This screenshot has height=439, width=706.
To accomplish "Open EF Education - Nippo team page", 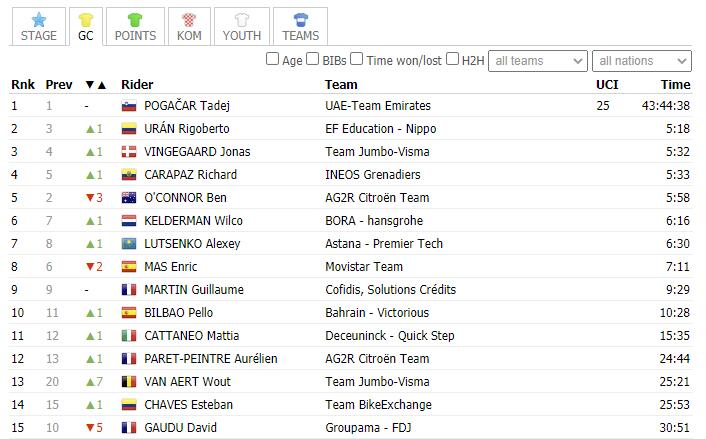I will tap(380, 129).
